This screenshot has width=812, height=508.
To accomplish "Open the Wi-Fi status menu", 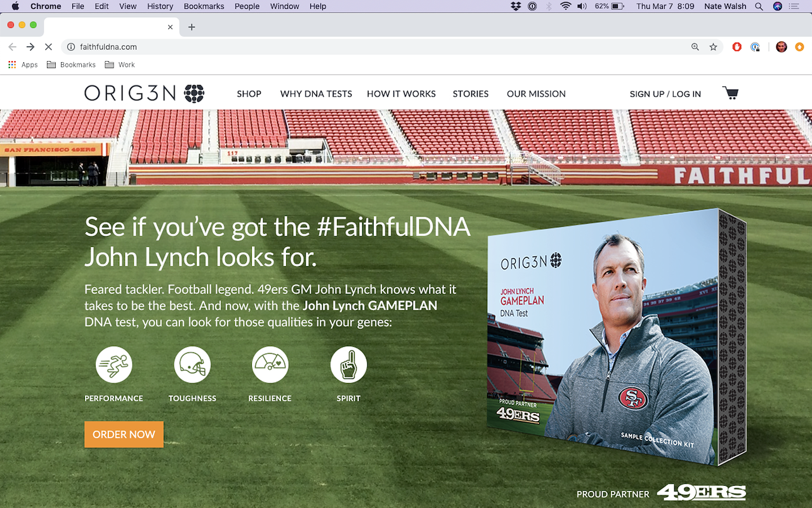I will 565,6.
